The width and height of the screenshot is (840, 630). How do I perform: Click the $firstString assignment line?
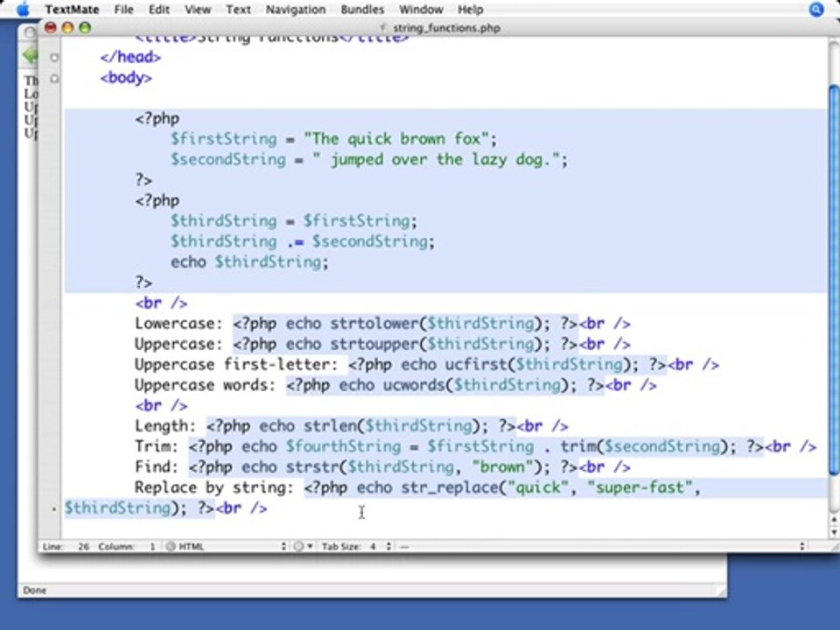333,139
